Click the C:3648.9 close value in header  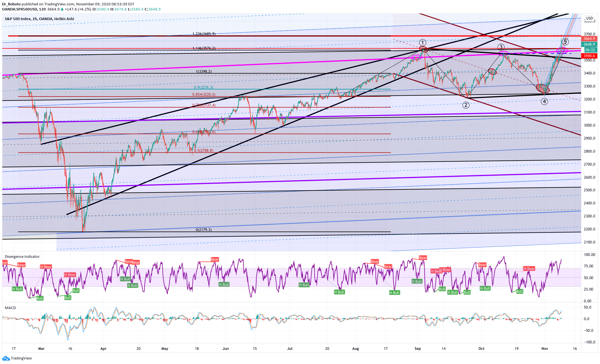[x=153, y=9]
